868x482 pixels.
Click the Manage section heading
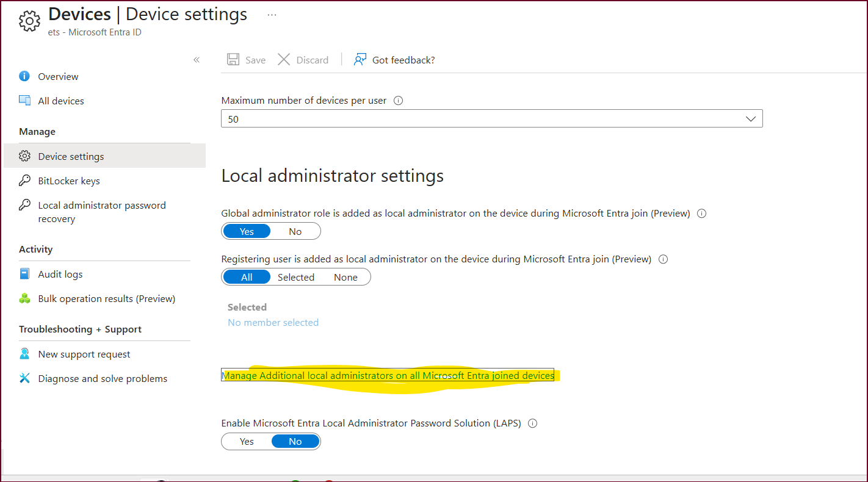(37, 131)
